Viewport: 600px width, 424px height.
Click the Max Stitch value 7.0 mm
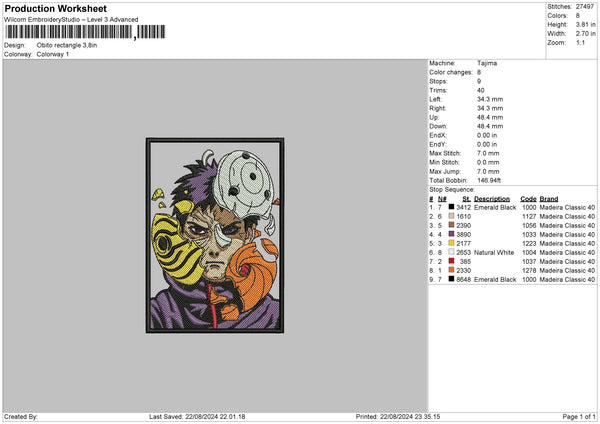coord(488,153)
